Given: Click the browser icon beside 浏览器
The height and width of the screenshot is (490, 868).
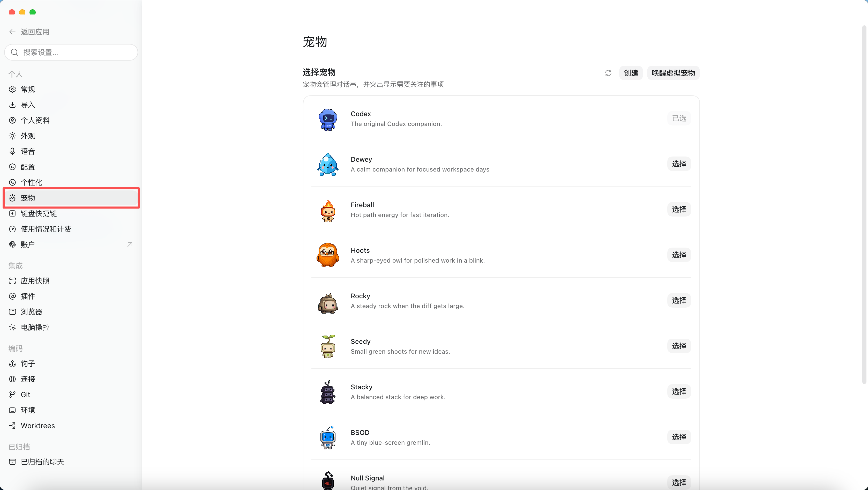Looking at the screenshot, I should (12, 312).
